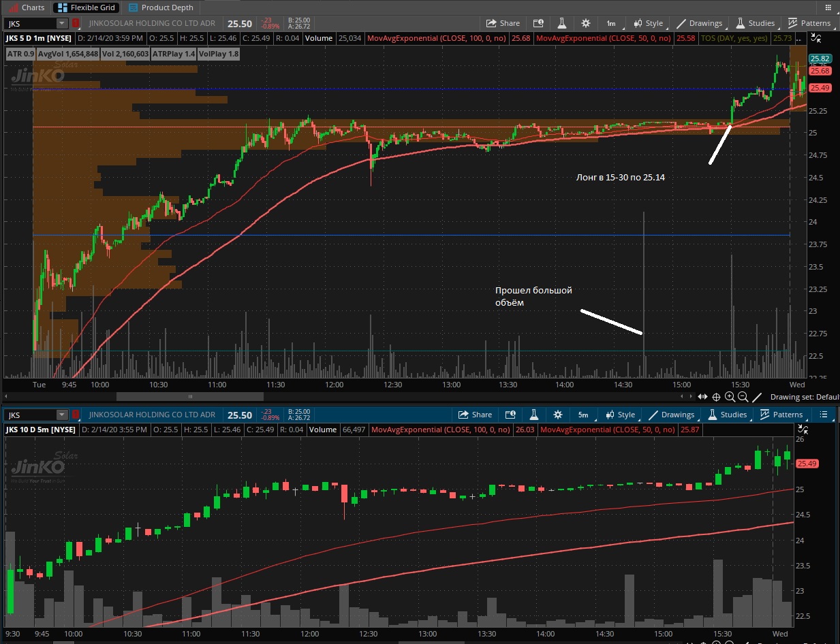Click the flask icon in the upper toolbar
Screen dimensions: 840x644
(x=563, y=23)
